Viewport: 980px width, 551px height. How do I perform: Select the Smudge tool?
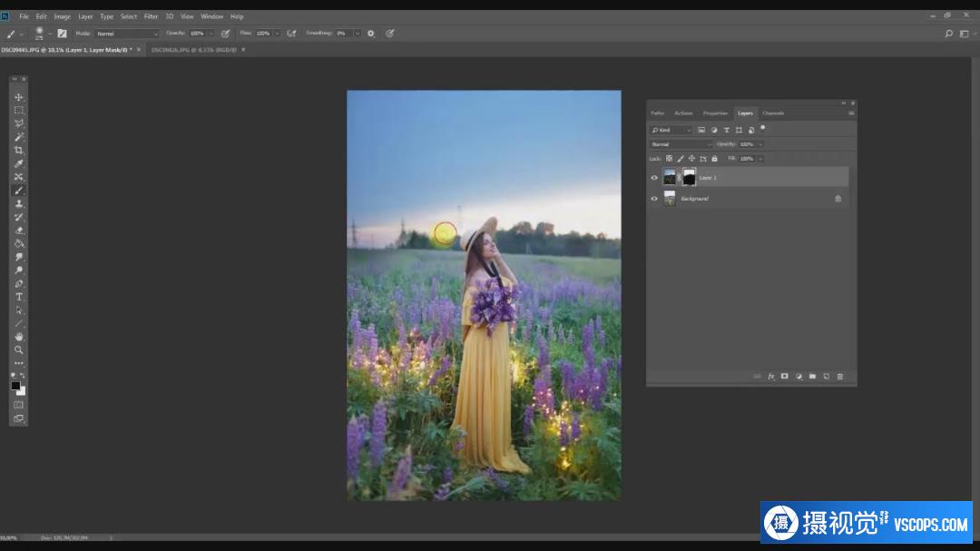(19, 257)
